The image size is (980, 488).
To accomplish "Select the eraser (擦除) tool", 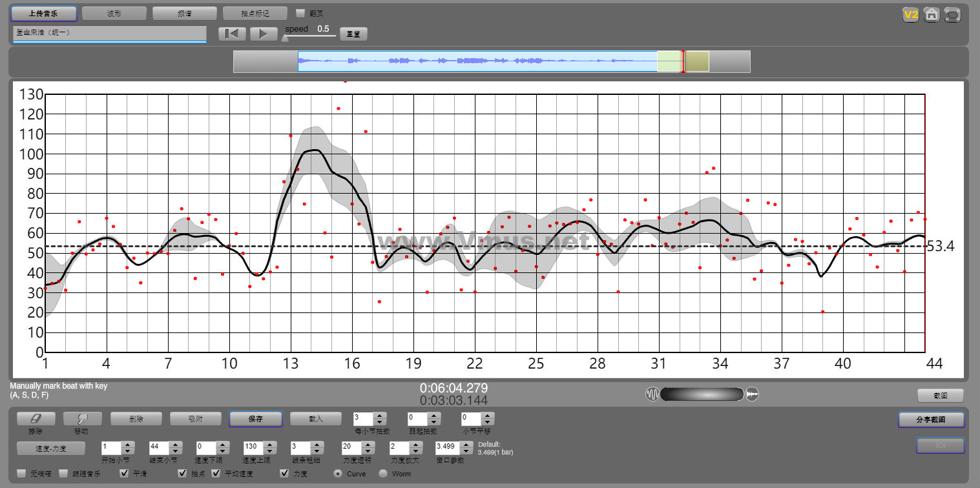I will (x=36, y=418).
